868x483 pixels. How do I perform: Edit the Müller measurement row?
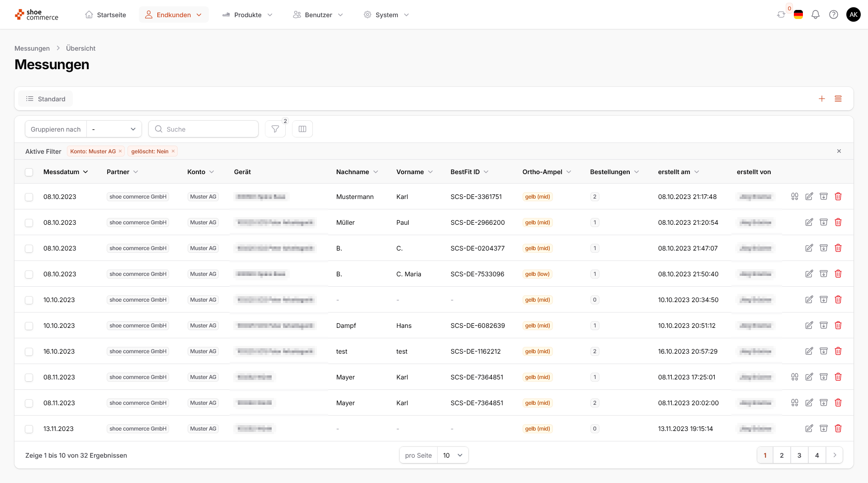(809, 222)
